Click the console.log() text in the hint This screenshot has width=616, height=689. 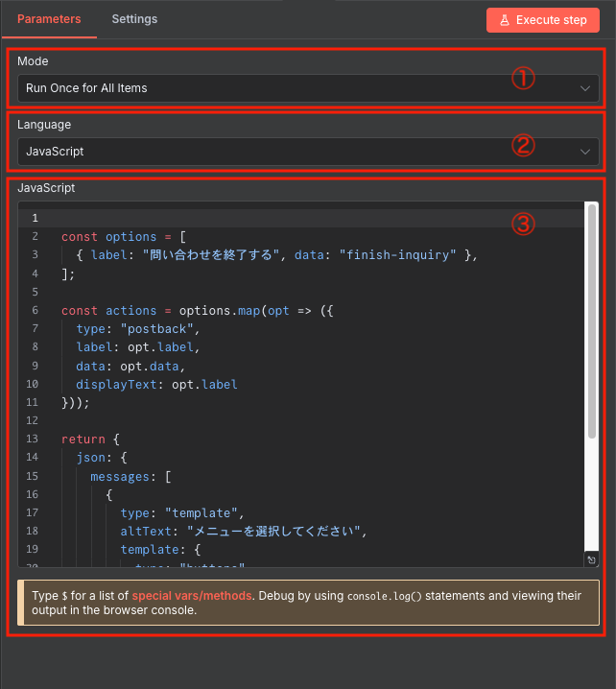[x=385, y=596]
